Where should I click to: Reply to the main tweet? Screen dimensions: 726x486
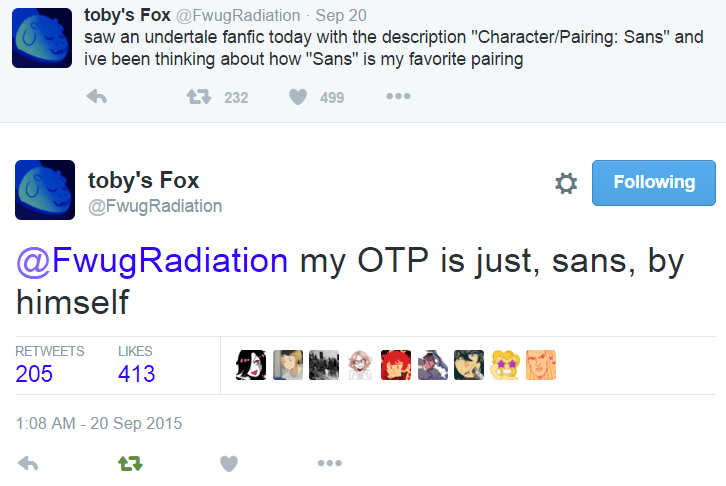click(28, 463)
